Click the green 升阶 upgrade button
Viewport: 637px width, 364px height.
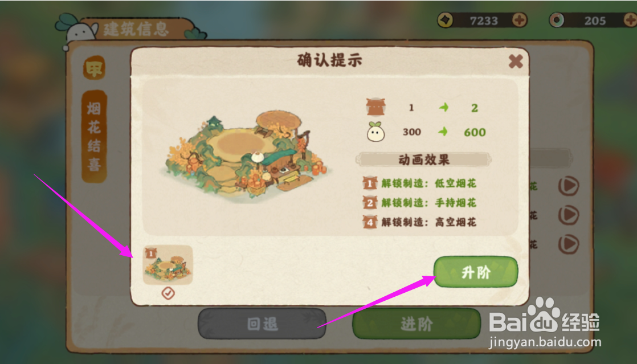click(476, 272)
